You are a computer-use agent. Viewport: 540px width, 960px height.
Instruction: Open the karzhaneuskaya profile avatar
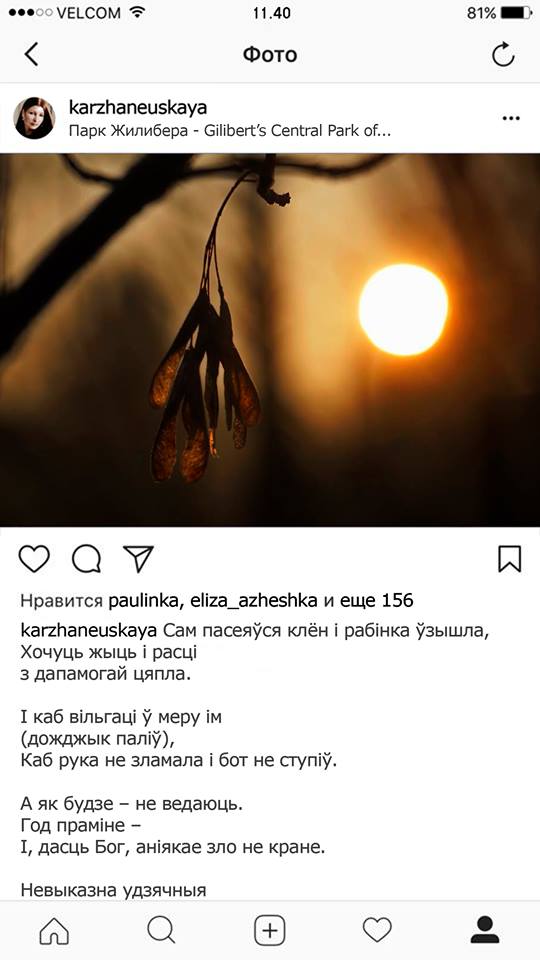pos(34,118)
